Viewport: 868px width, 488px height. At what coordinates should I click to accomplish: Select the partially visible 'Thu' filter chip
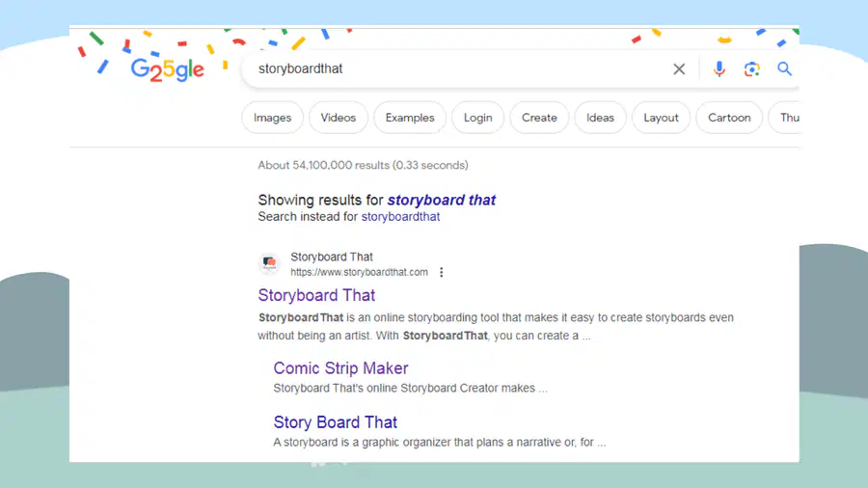(x=786, y=118)
